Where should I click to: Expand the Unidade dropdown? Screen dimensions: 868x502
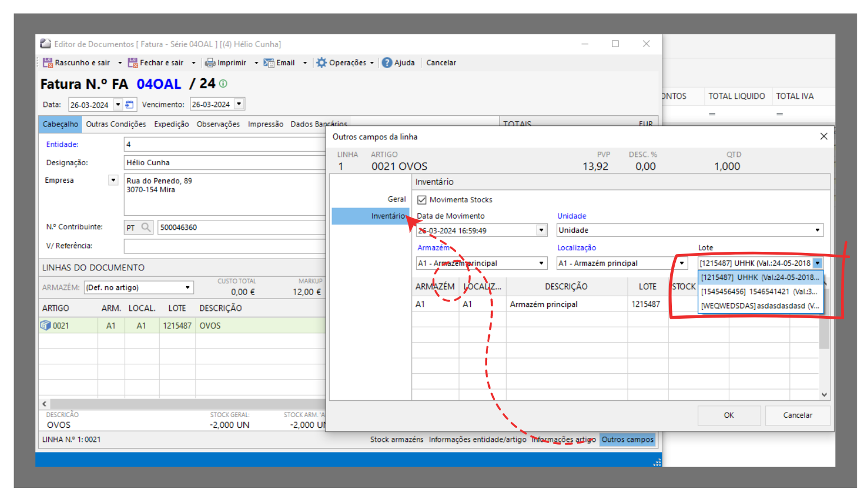click(817, 230)
